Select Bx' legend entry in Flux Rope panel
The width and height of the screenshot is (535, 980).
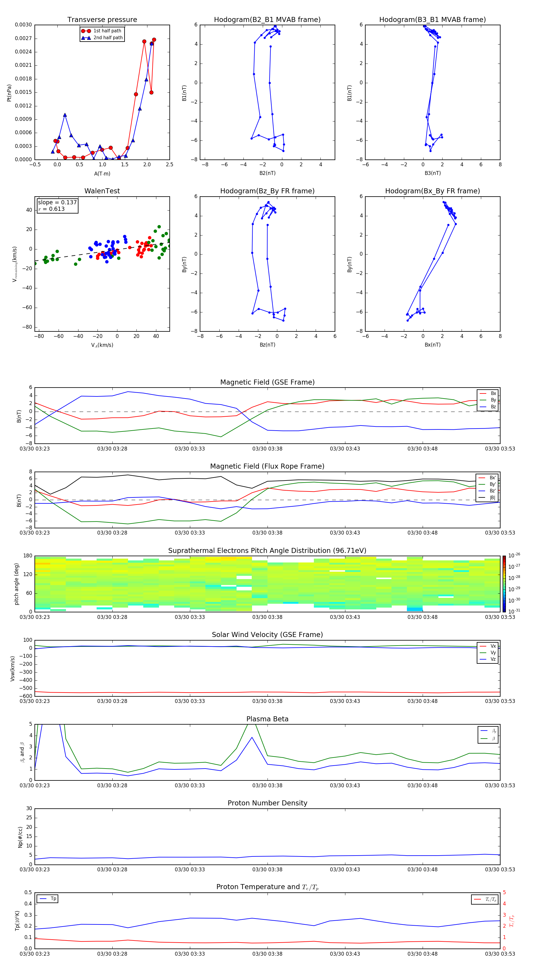(487, 478)
